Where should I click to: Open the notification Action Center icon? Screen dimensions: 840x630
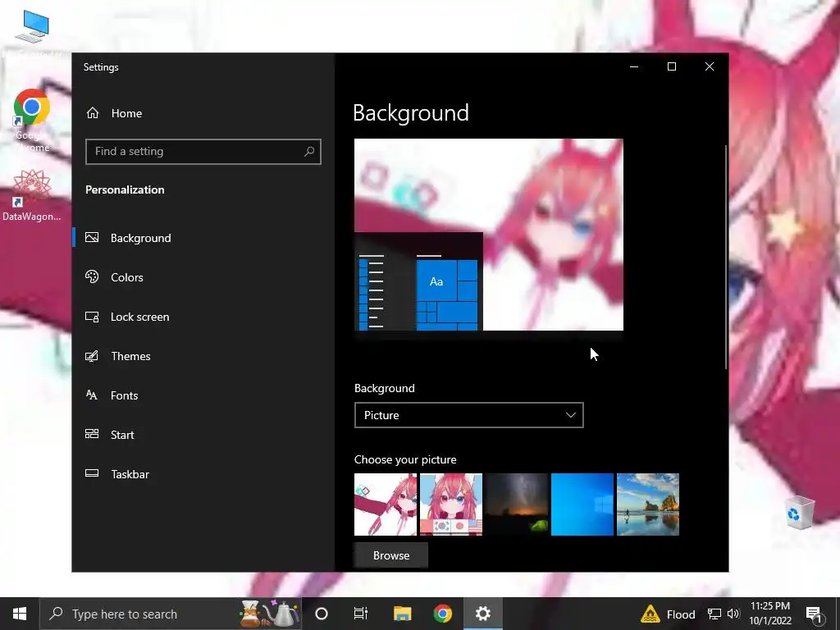[815, 614]
